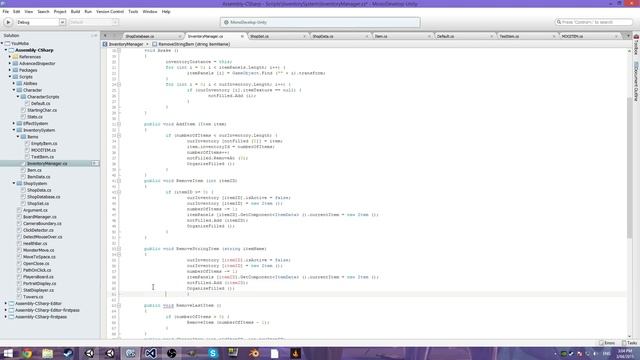The width and height of the screenshot is (640, 360).
Task: Select HealthBar.cs in the solution tree
Action: click(35, 243)
